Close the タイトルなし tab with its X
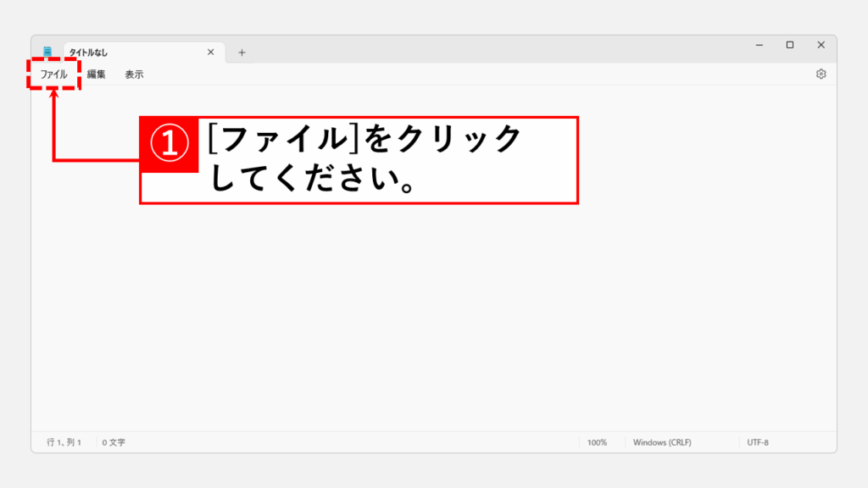 click(x=210, y=52)
